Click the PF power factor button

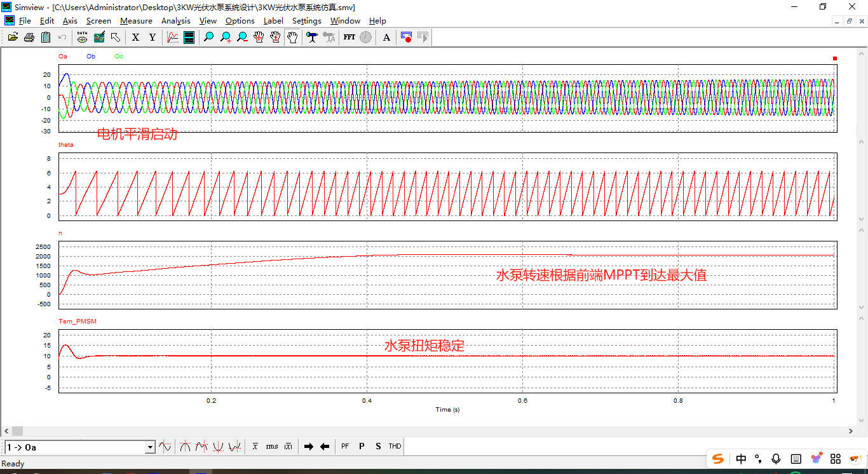[345, 447]
